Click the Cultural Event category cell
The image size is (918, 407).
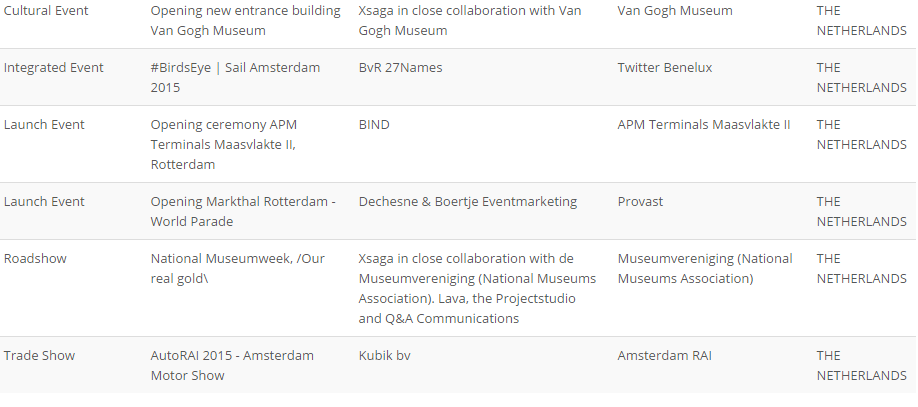tap(46, 11)
